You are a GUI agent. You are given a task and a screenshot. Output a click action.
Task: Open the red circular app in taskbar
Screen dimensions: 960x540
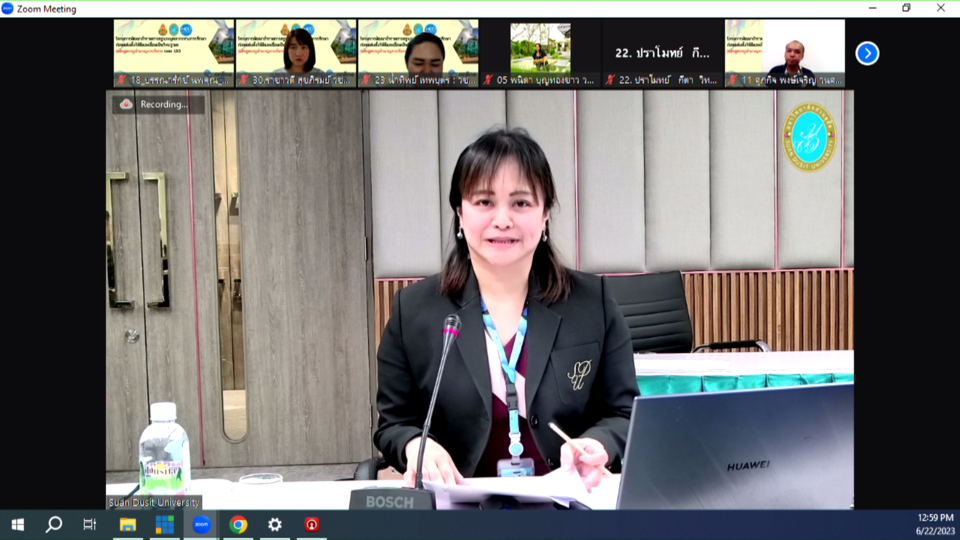tap(312, 525)
